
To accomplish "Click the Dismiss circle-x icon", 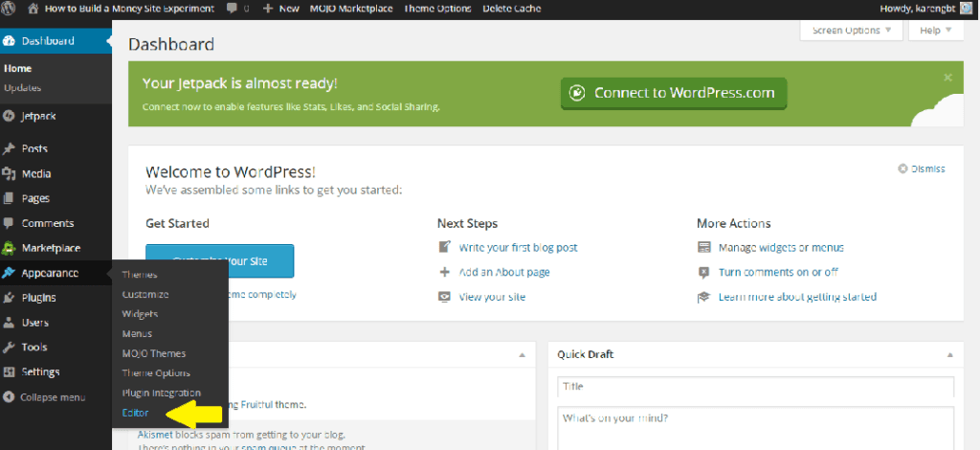I will (x=902, y=169).
